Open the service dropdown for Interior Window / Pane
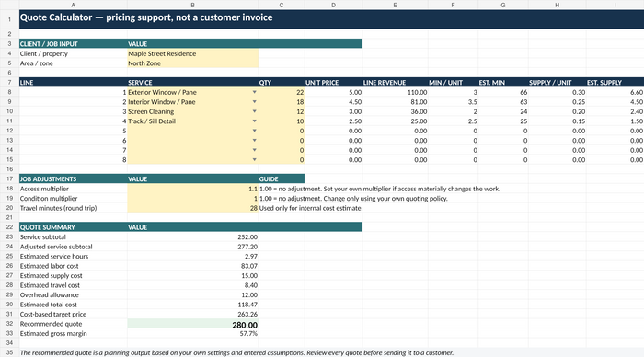Screen dimensions: 644x357 [254, 102]
